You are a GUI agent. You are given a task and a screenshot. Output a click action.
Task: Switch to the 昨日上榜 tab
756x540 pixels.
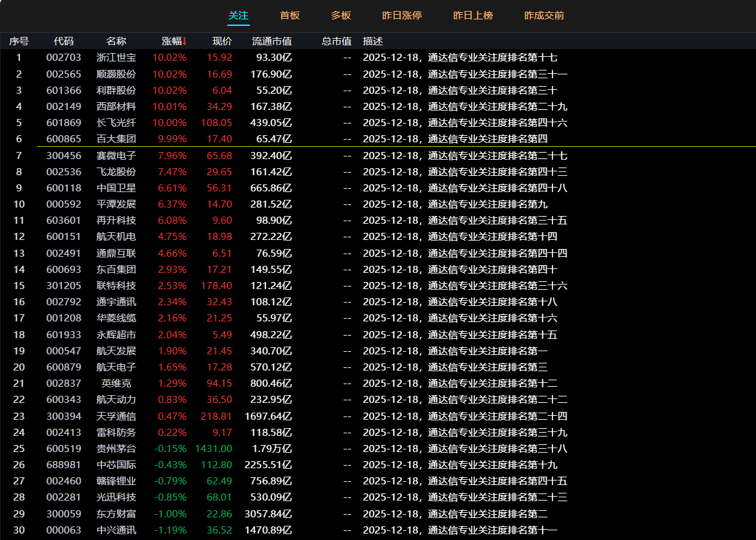(473, 16)
